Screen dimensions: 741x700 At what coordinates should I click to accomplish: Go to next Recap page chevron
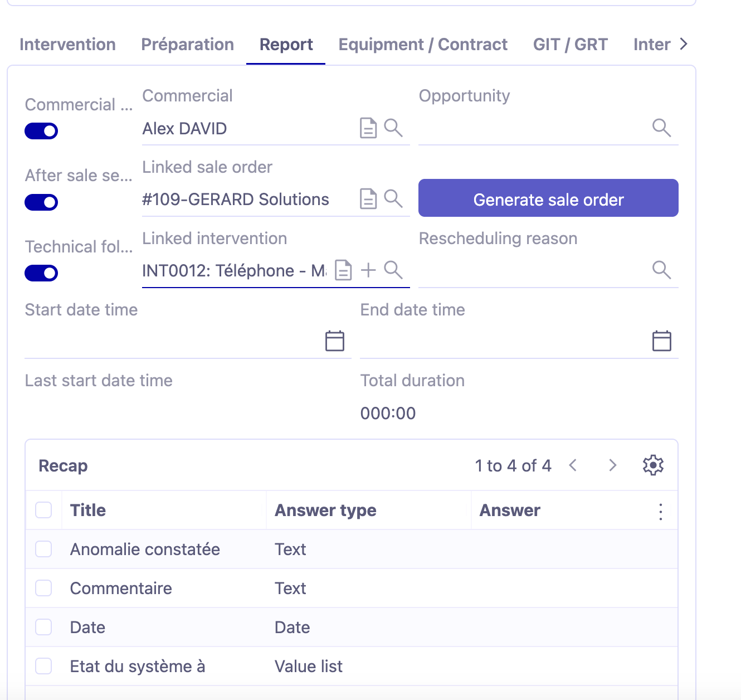coord(613,465)
